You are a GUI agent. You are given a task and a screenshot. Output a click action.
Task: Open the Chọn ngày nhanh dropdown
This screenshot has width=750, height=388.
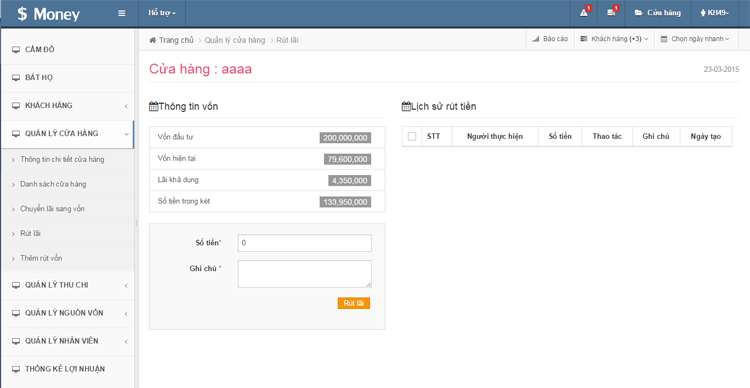pos(695,39)
